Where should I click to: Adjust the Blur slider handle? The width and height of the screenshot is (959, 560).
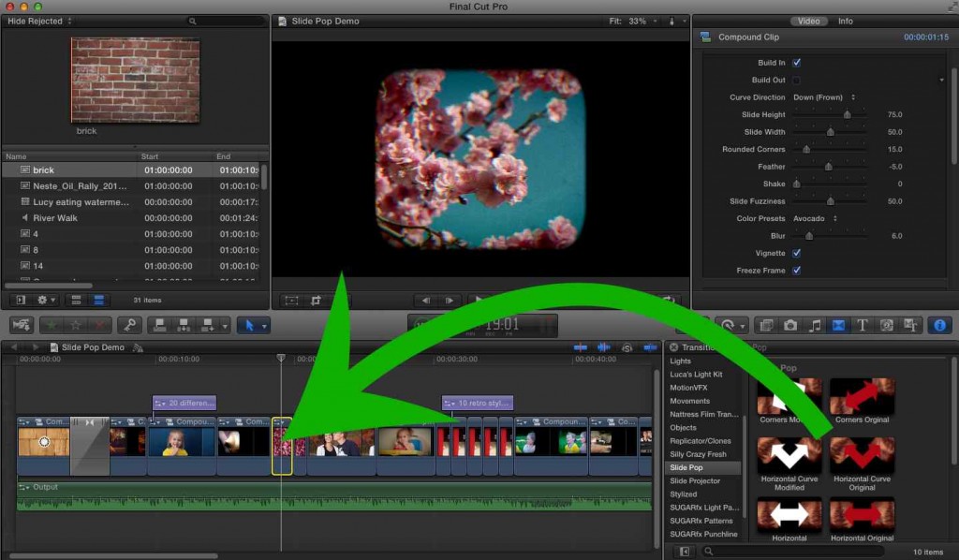809,236
